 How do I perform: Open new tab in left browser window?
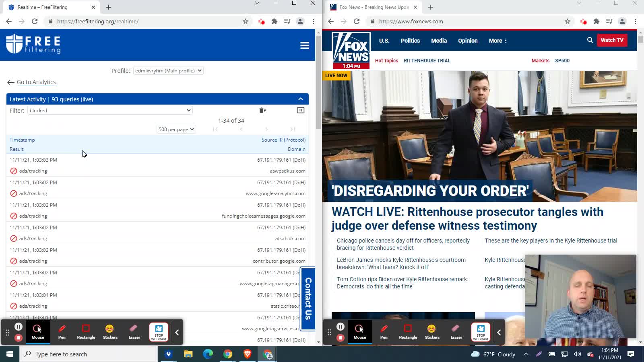pos(109,7)
